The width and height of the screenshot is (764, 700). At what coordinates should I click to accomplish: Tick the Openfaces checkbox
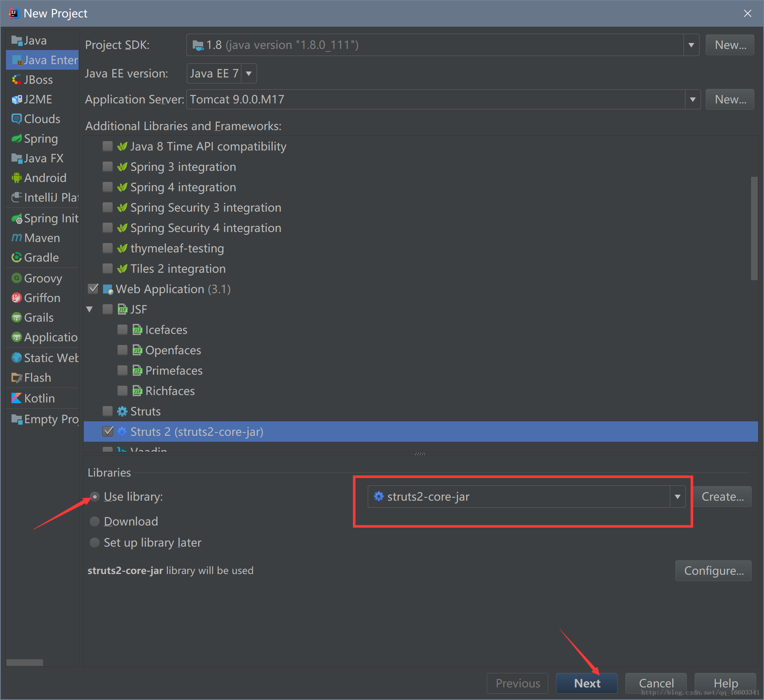(122, 351)
